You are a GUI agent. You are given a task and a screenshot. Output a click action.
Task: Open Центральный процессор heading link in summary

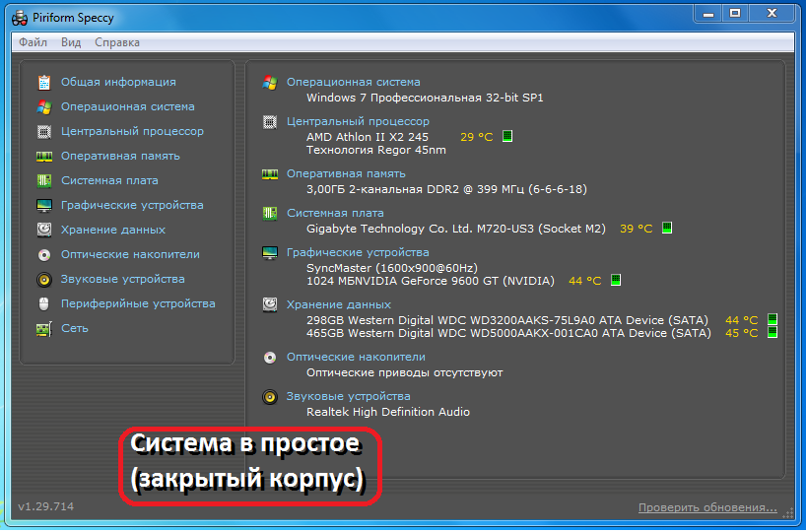358,122
